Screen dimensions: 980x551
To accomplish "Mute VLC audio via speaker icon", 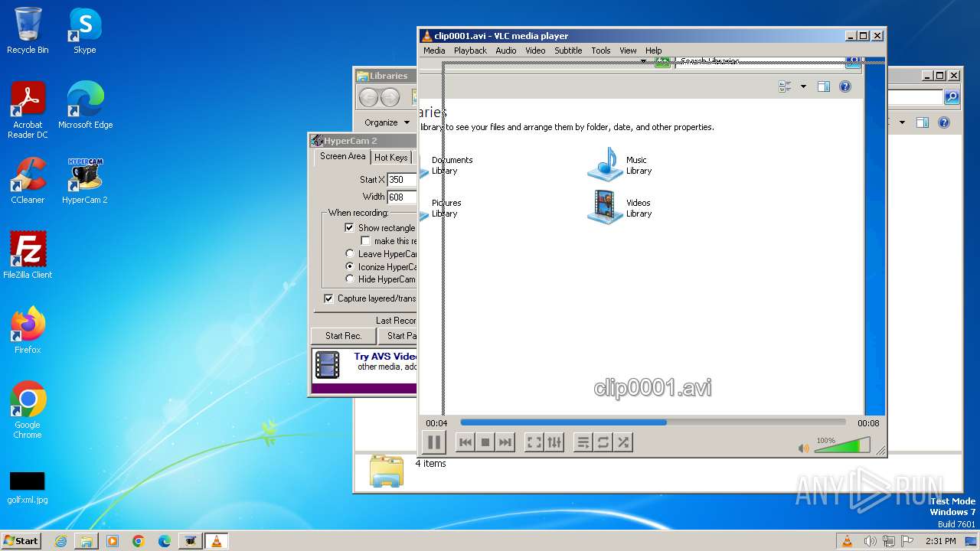I will 803,448.
